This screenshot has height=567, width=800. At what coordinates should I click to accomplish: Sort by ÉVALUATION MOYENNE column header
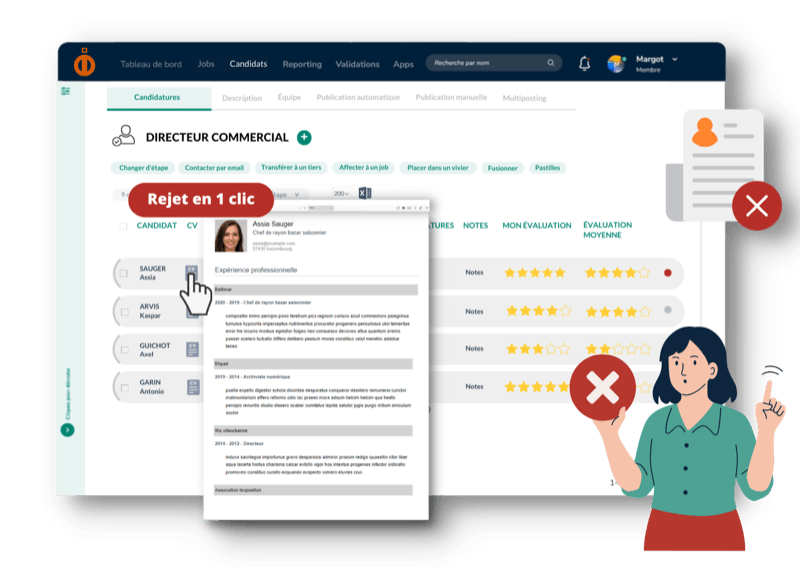point(607,230)
